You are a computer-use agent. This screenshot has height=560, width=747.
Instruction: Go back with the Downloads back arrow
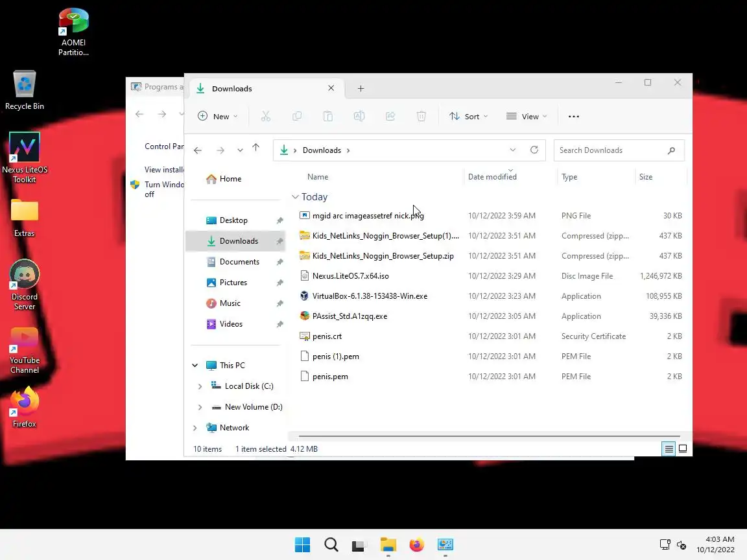[198, 150]
